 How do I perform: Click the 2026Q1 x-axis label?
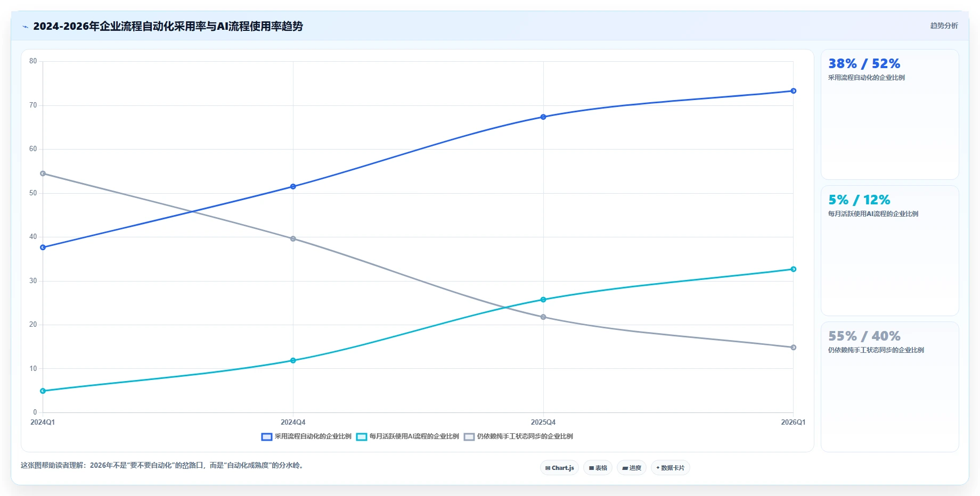click(x=793, y=422)
